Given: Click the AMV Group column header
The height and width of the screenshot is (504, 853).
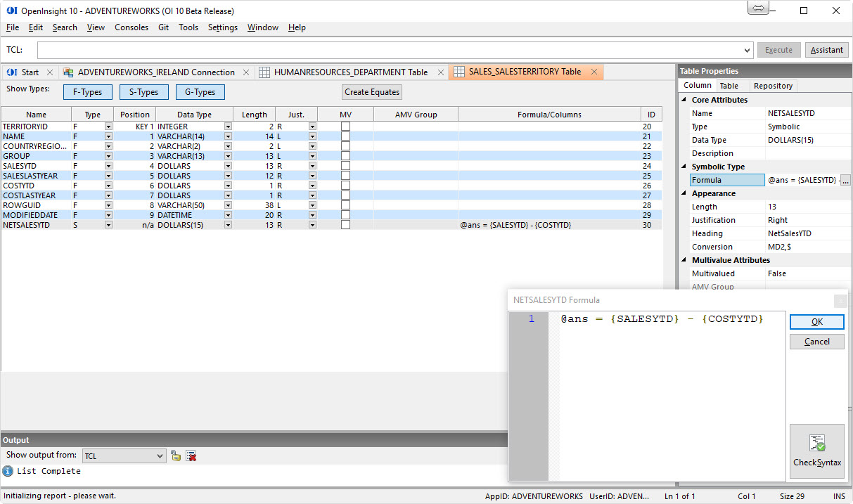Looking at the screenshot, I should [x=416, y=115].
